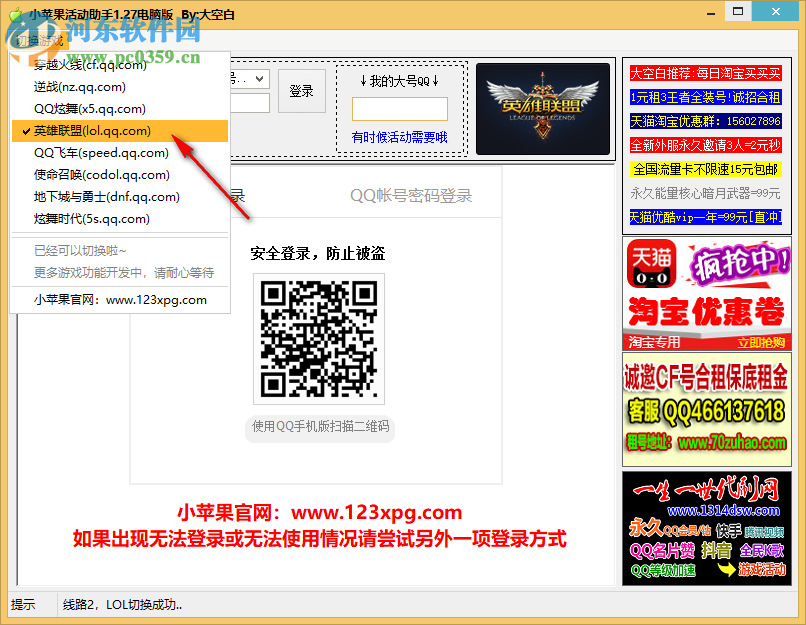806x625 pixels.
Task: Click the green apple application icon
Action: [x=16, y=14]
